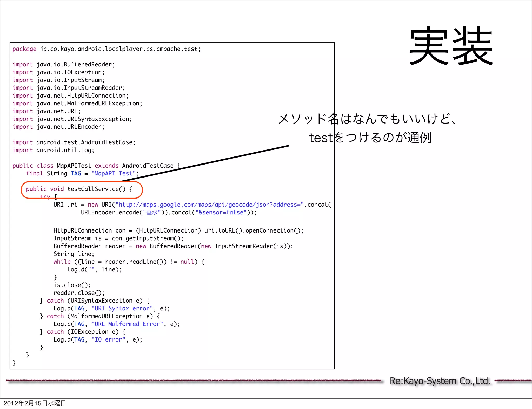
Task: Click the URLEncoder.encode line with 垂水
Action: point(168,213)
